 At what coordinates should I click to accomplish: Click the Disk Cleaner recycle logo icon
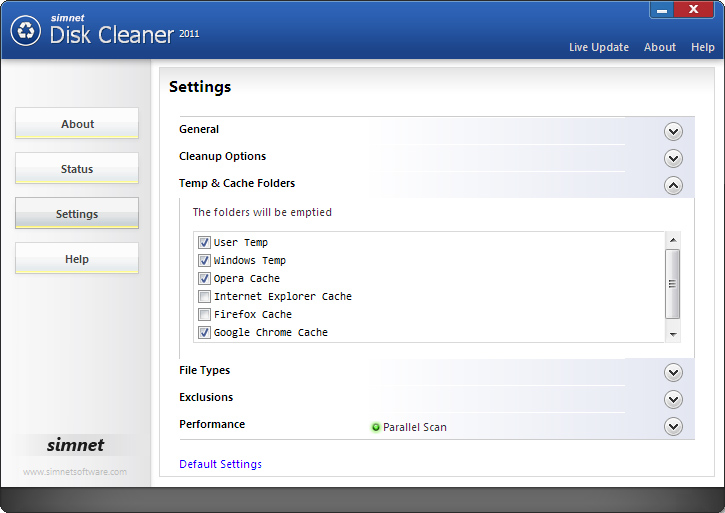tap(25, 30)
